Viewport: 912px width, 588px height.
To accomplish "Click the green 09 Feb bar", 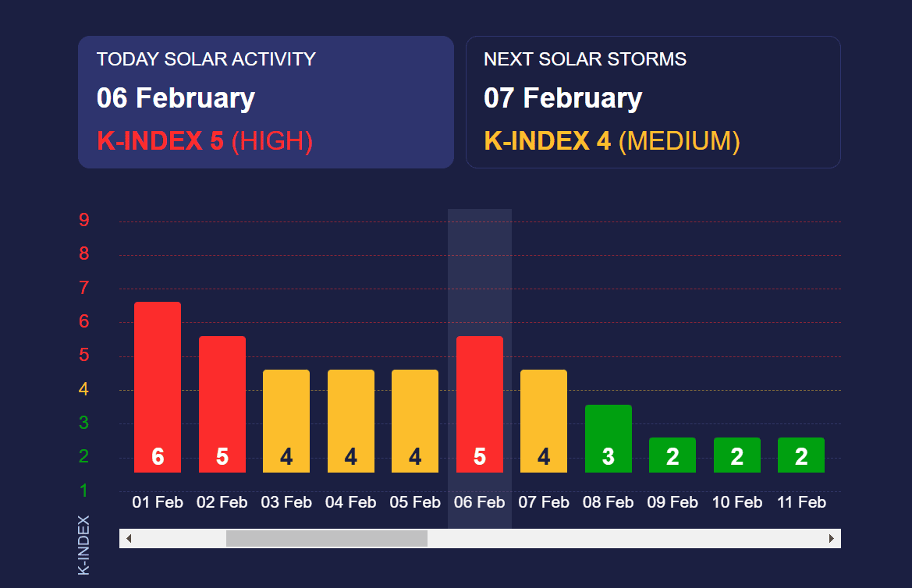I will tap(672, 455).
